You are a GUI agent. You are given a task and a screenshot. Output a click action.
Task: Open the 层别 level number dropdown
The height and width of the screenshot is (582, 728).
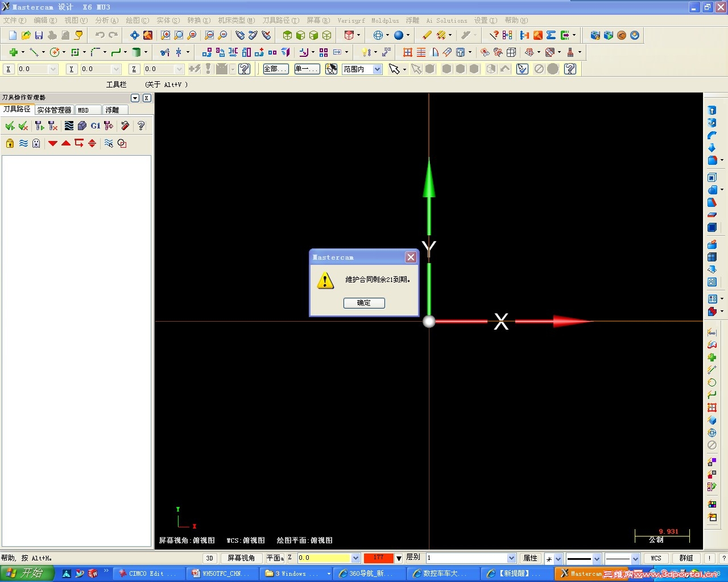click(511, 558)
